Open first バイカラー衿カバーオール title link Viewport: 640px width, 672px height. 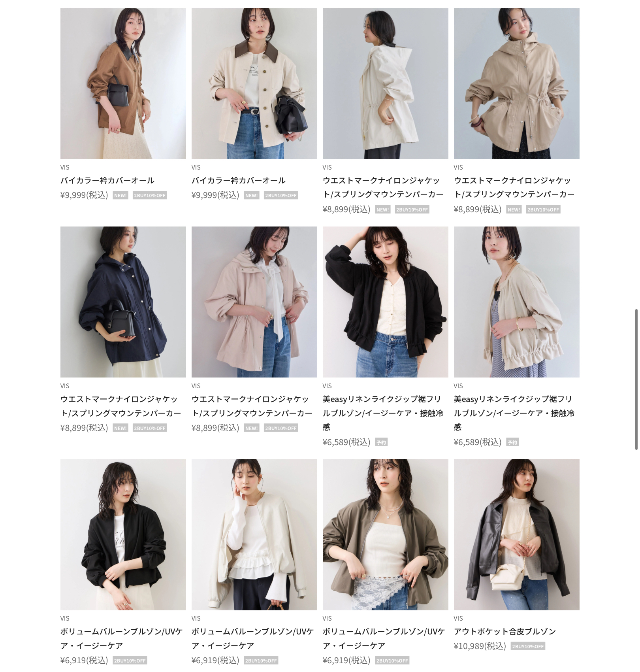(107, 181)
